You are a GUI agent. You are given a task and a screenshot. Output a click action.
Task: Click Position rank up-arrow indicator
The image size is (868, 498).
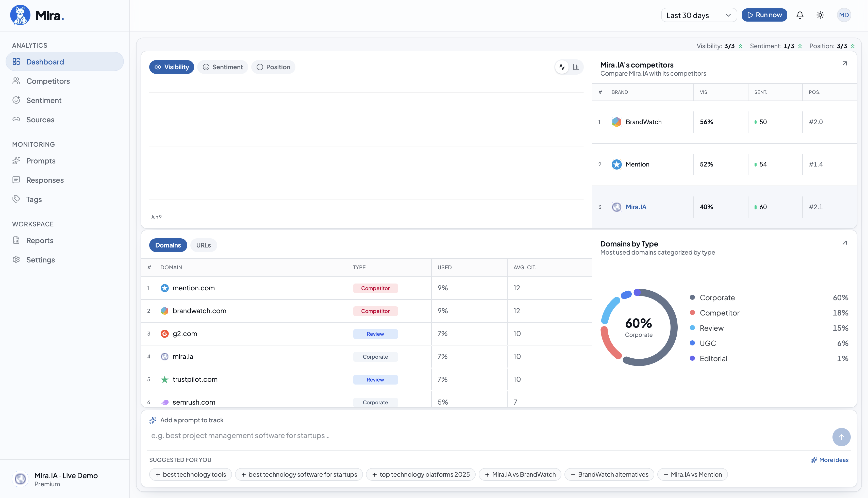point(853,46)
